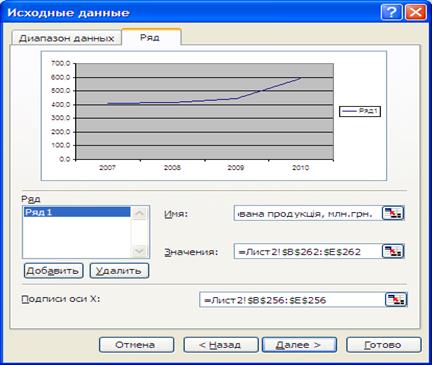Select Ряд 1 in the series list
The image size is (432, 365).
pyautogui.click(x=77, y=212)
